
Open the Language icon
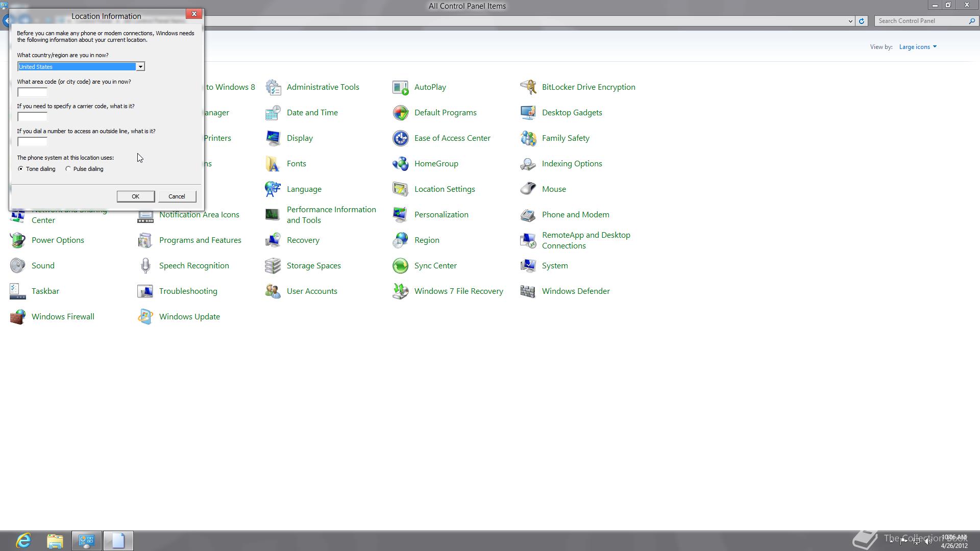tap(273, 189)
